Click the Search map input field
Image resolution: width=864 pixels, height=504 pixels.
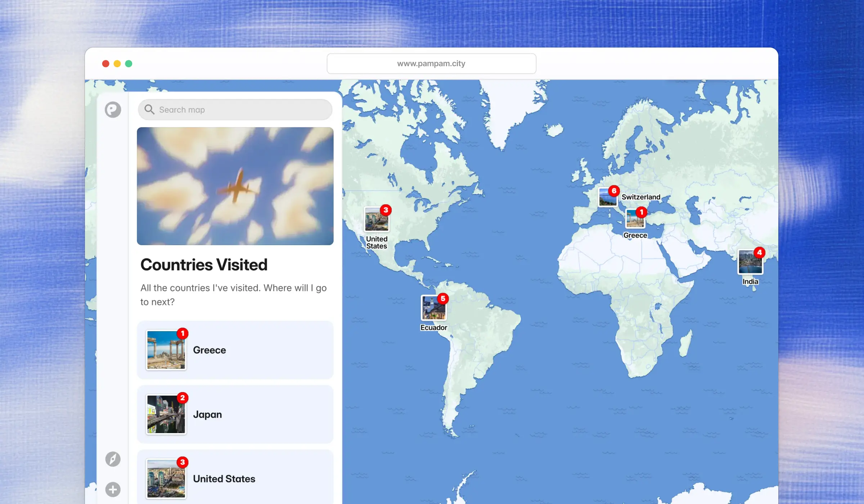pos(234,110)
